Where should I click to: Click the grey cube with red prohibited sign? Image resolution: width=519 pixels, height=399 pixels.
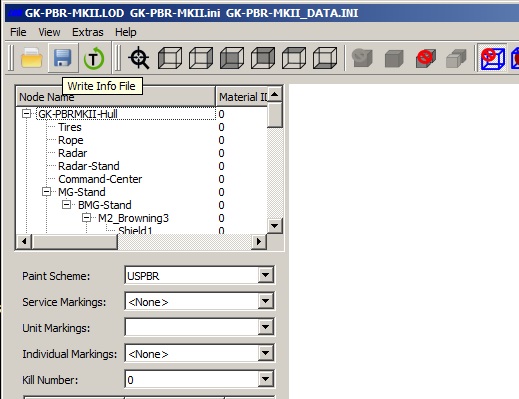click(x=426, y=59)
